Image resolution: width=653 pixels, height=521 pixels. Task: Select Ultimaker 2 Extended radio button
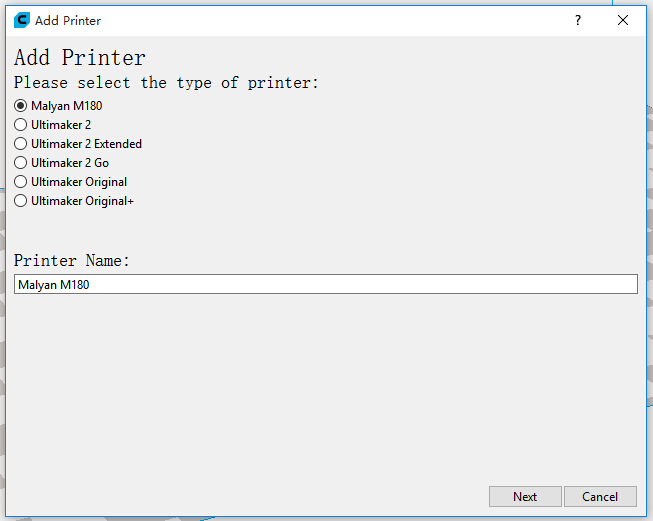(x=21, y=144)
